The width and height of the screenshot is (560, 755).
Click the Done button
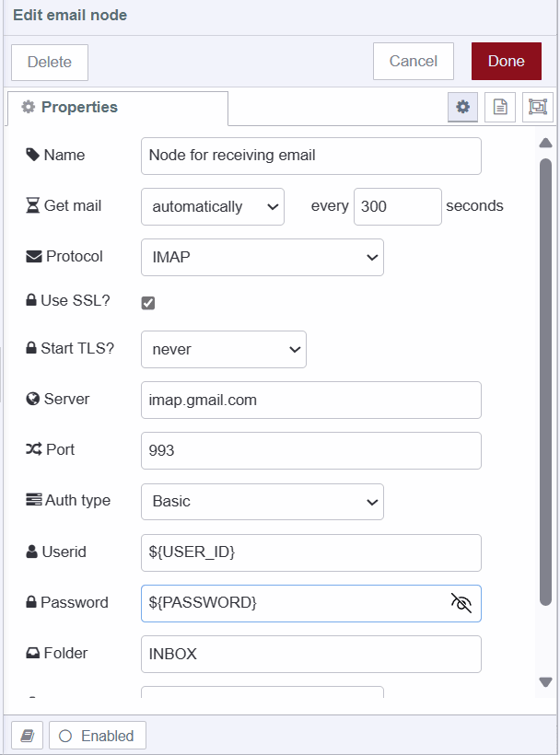pos(506,61)
